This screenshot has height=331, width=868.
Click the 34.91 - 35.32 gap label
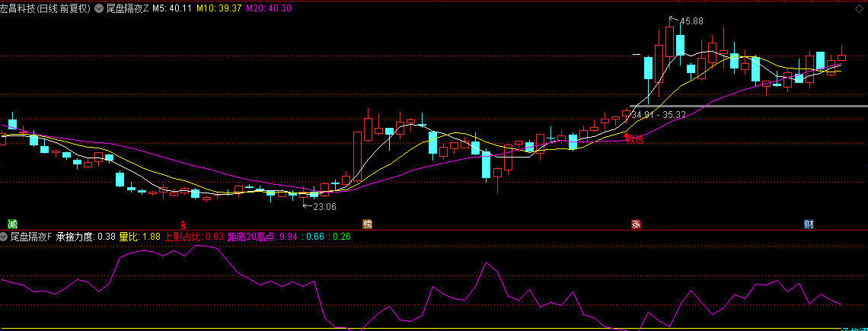(658, 115)
